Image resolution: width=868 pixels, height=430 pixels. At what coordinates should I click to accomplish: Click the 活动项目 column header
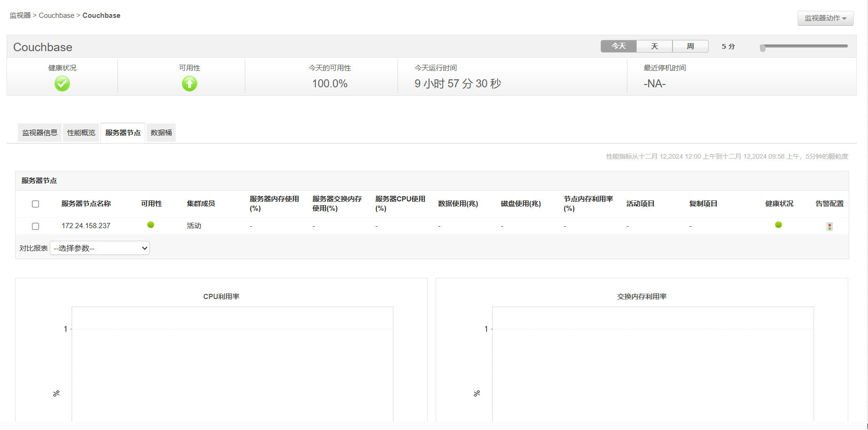tap(641, 204)
